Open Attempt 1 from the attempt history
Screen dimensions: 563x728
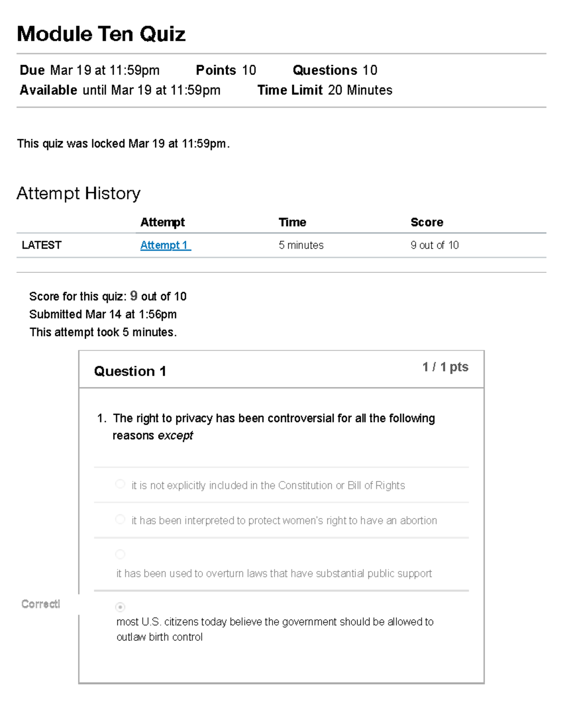[164, 245]
